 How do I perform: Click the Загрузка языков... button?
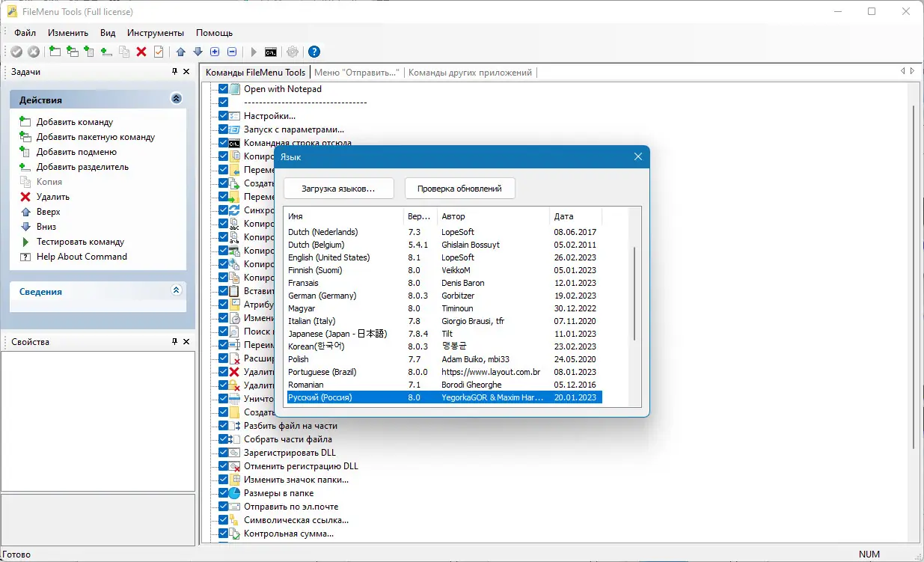pos(339,189)
